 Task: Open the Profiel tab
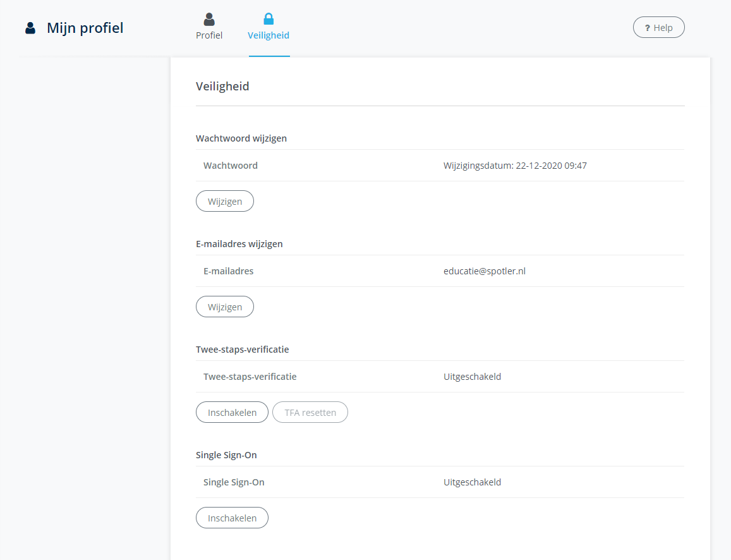click(209, 27)
